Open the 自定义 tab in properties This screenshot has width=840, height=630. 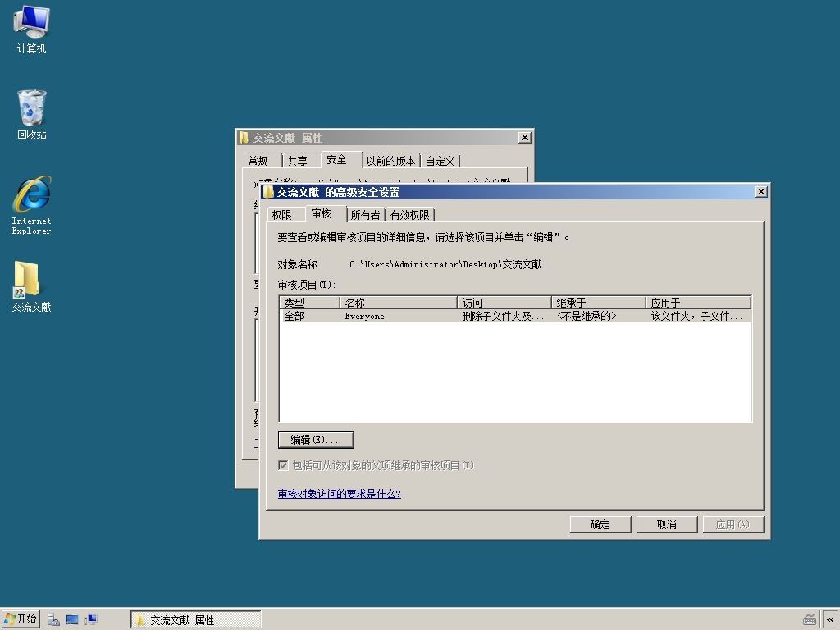pos(440,161)
